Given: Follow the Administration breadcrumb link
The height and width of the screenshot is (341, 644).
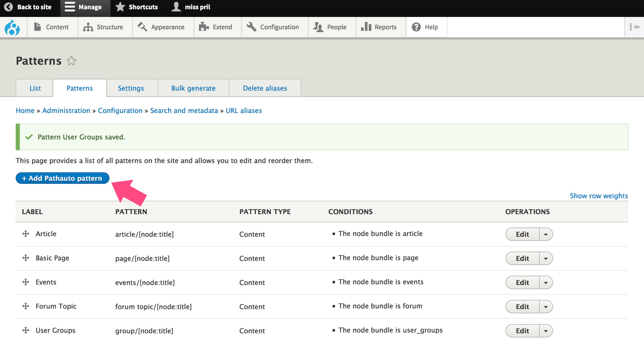Looking at the screenshot, I should click(x=66, y=110).
